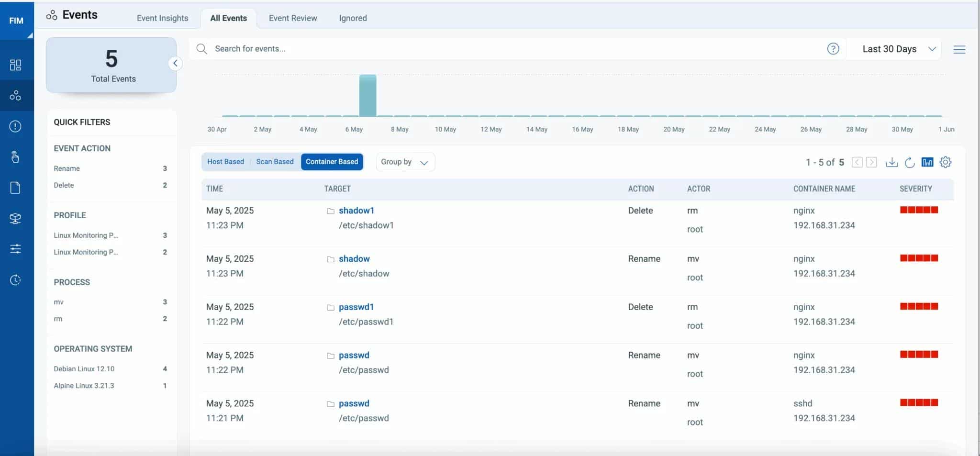Image resolution: width=980 pixels, height=456 pixels.
Task: Open the hamburger menu beside date range
Action: point(959,49)
